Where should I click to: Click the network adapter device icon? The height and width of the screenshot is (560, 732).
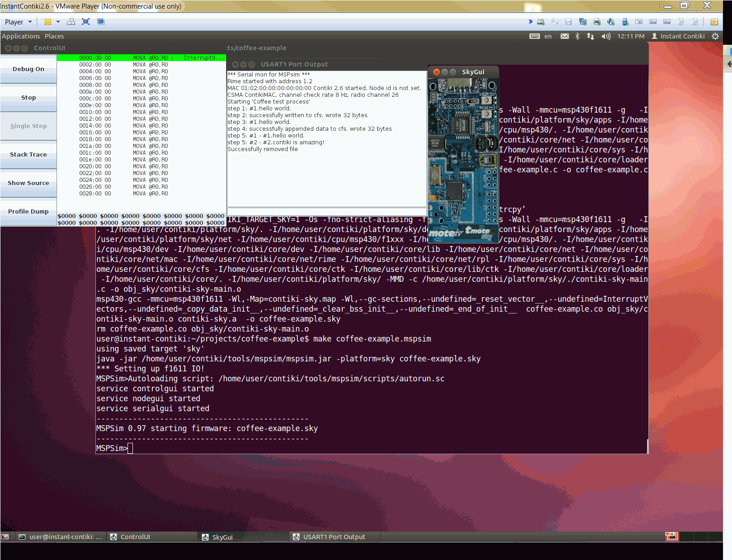[x=583, y=22]
